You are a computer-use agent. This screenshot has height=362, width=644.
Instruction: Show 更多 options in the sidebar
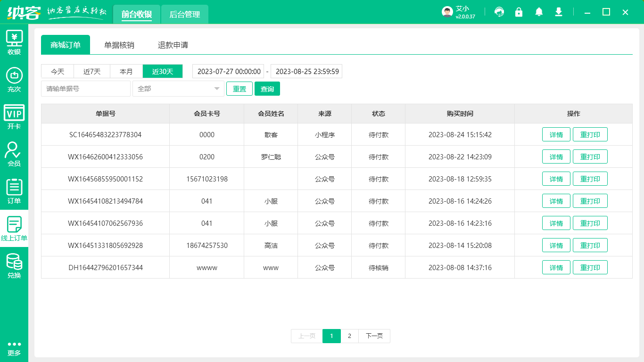click(14, 349)
